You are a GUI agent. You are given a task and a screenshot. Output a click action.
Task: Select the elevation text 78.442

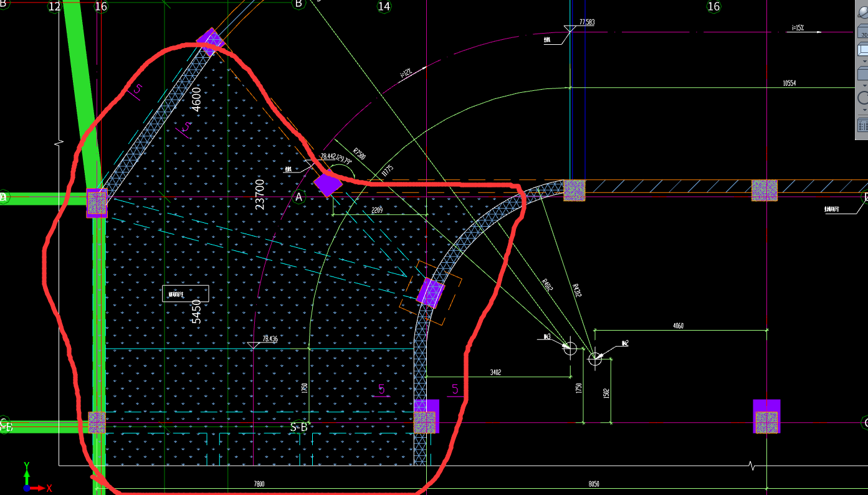(x=328, y=157)
